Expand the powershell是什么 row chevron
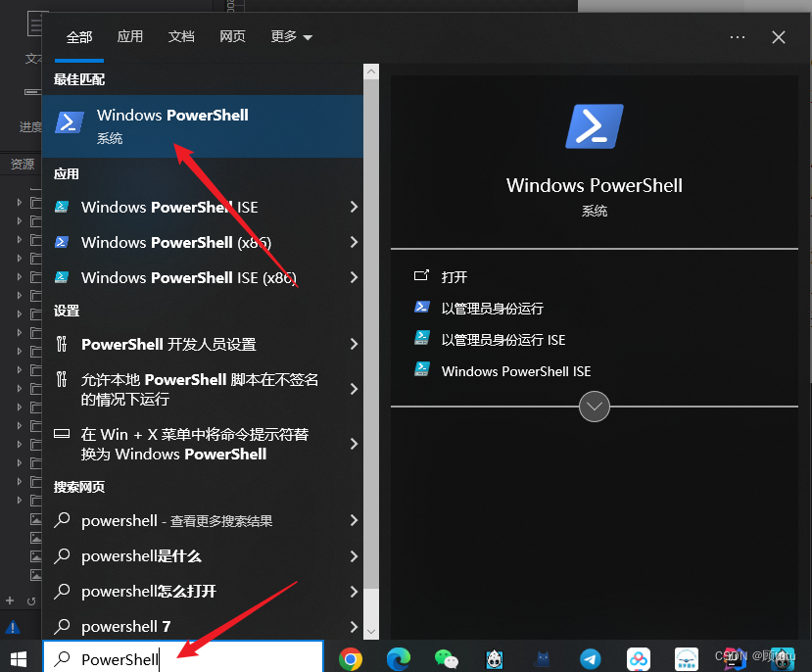Viewport: 812px width, 672px height. click(x=354, y=556)
